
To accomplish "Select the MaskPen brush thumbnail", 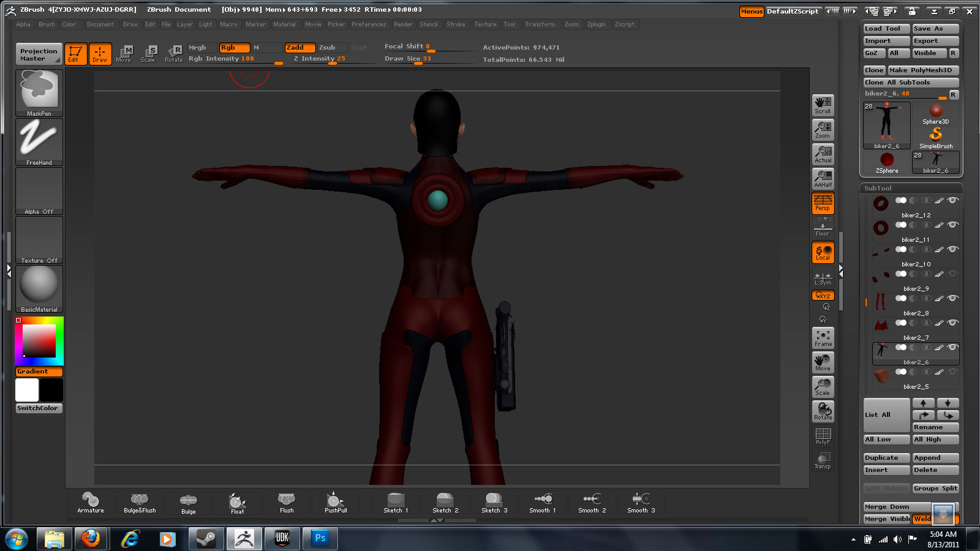I will click(39, 93).
